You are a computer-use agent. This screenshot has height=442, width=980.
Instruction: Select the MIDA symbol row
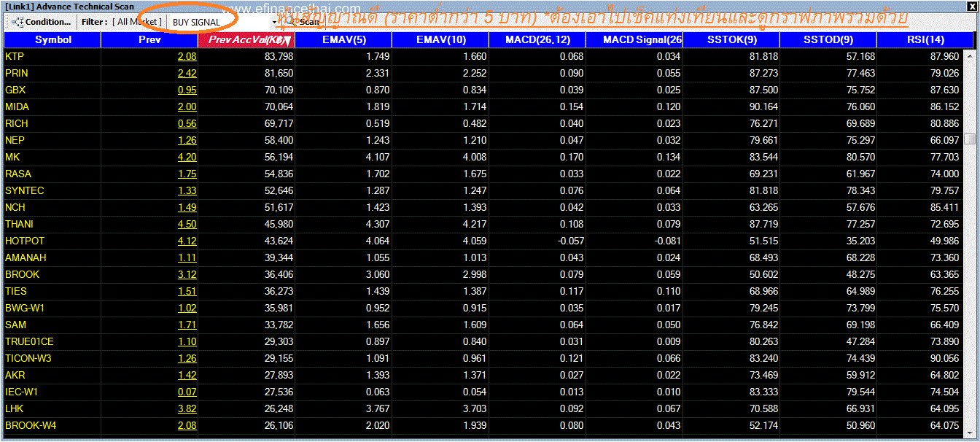[483, 106]
